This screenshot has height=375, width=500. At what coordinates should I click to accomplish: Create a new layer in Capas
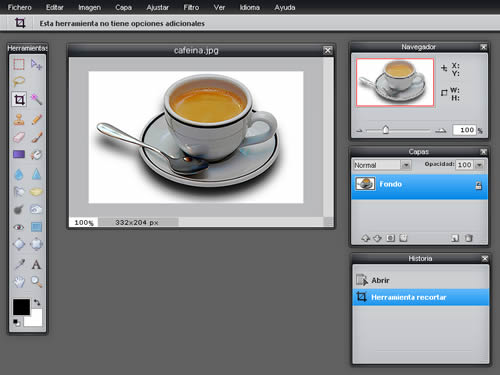(455, 238)
